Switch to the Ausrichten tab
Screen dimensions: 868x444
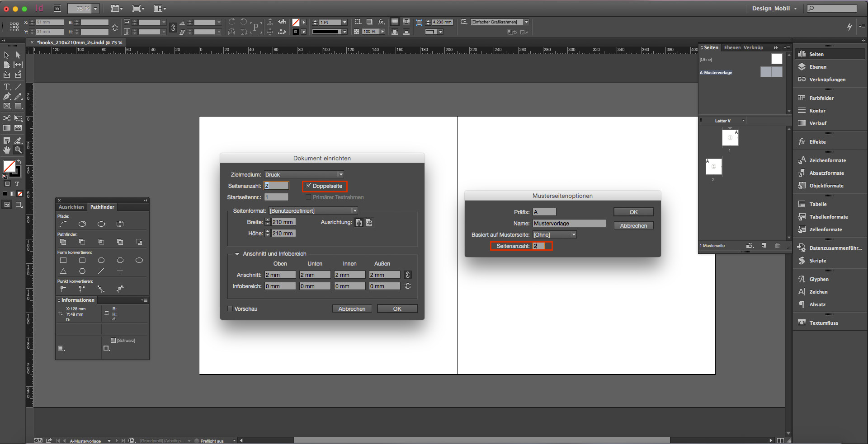tap(71, 207)
